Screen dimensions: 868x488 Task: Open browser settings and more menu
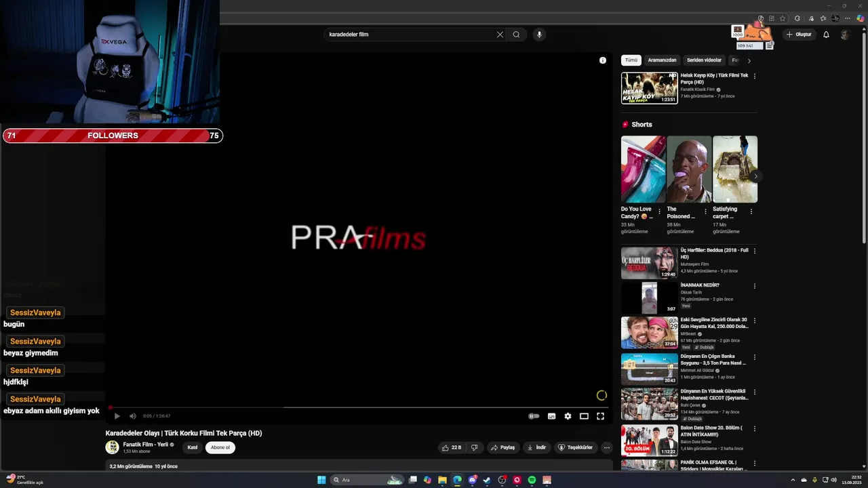tap(847, 18)
